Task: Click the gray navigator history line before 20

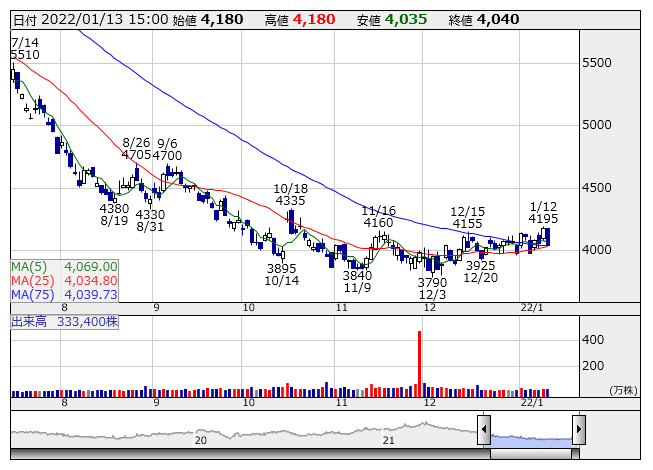Action: coord(104,435)
